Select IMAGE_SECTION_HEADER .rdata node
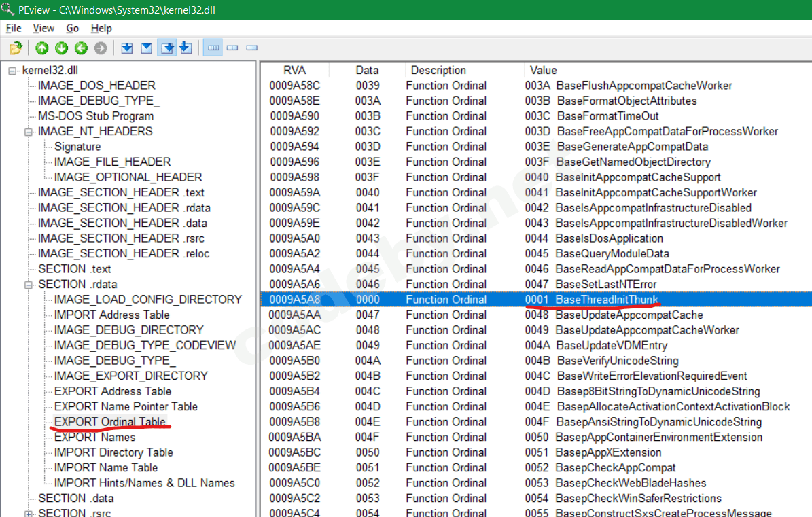Screen dimensions: 812x517 tap(124, 207)
